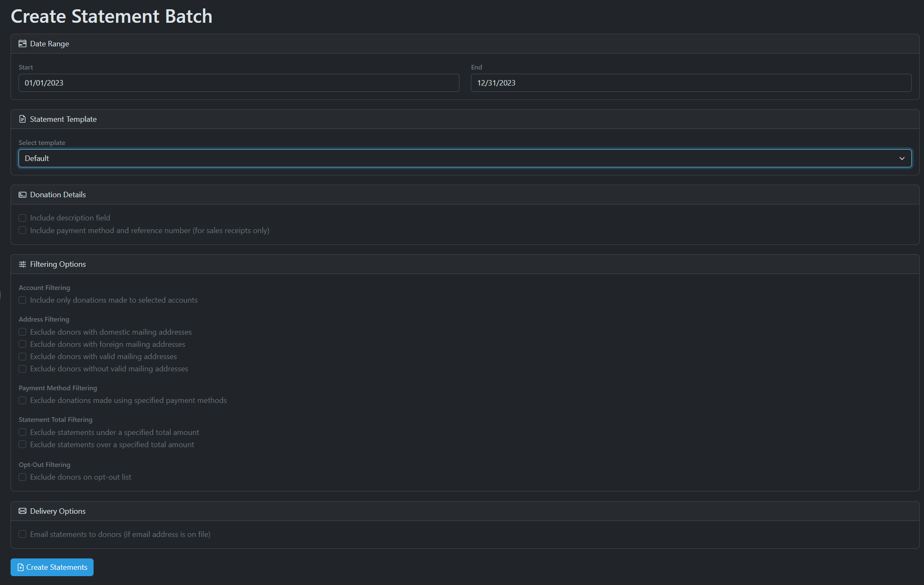Image resolution: width=924 pixels, height=585 pixels.
Task: Tick Exclude statements under a specified total amount
Action: pyautogui.click(x=22, y=432)
